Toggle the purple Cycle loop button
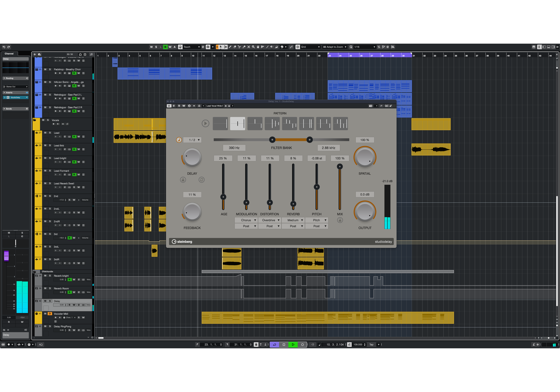 point(274,344)
